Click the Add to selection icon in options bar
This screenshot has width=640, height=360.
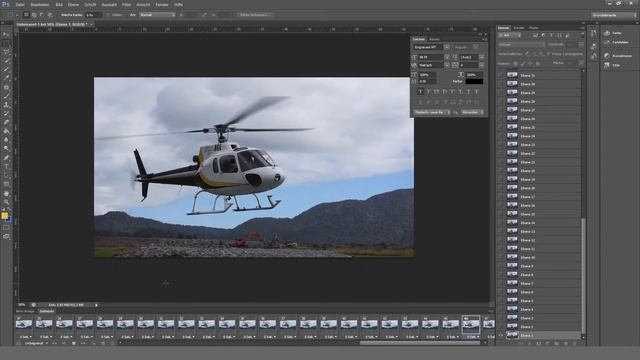click(x=34, y=15)
